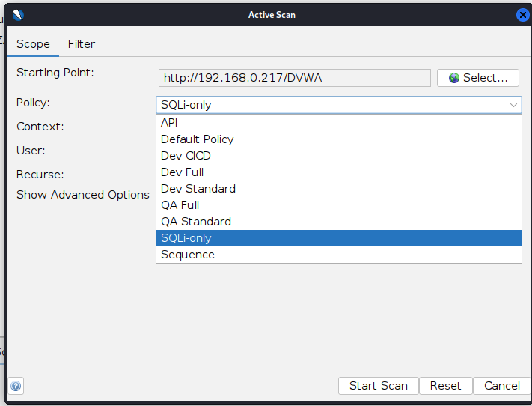The image size is (532, 406).
Task: Open the Scope tab
Action: click(33, 44)
